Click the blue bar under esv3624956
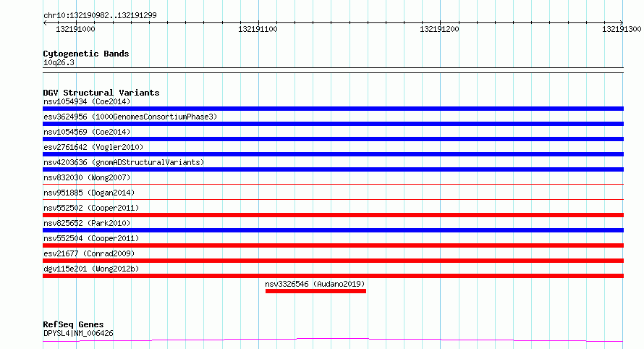The width and height of the screenshot is (644, 349). coord(333,124)
